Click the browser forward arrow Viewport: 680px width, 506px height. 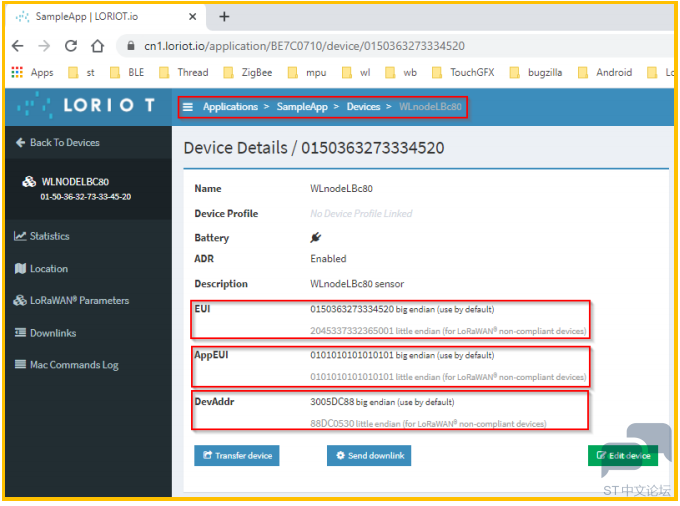point(44,46)
